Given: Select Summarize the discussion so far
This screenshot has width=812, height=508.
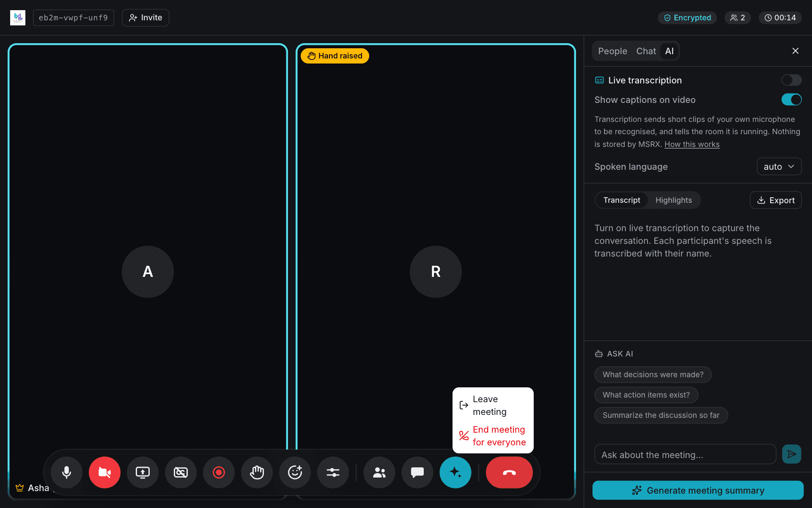Looking at the screenshot, I should point(661,415).
